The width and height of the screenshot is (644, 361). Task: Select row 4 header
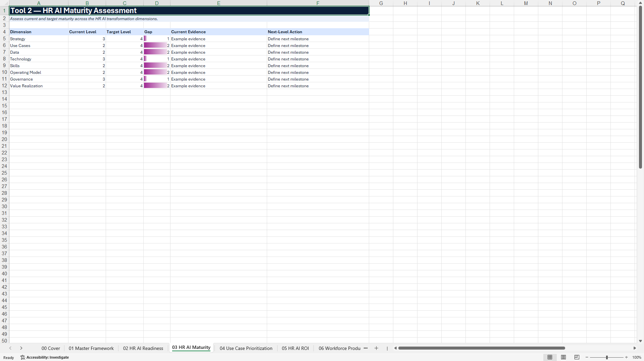pos(4,32)
